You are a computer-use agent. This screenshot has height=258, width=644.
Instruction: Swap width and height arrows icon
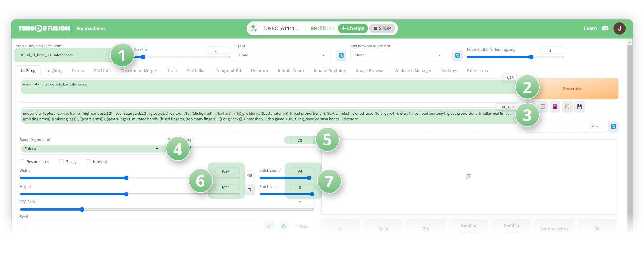click(250, 190)
